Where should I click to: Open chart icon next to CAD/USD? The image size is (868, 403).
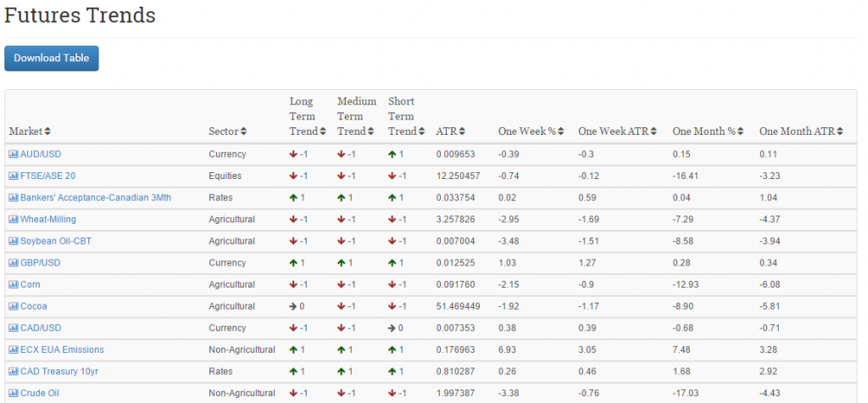(x=14, y=327)
